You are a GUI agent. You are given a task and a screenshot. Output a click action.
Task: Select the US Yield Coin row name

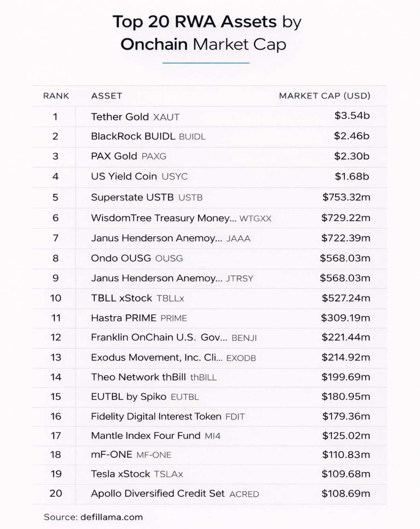click(x=124, y=176)
